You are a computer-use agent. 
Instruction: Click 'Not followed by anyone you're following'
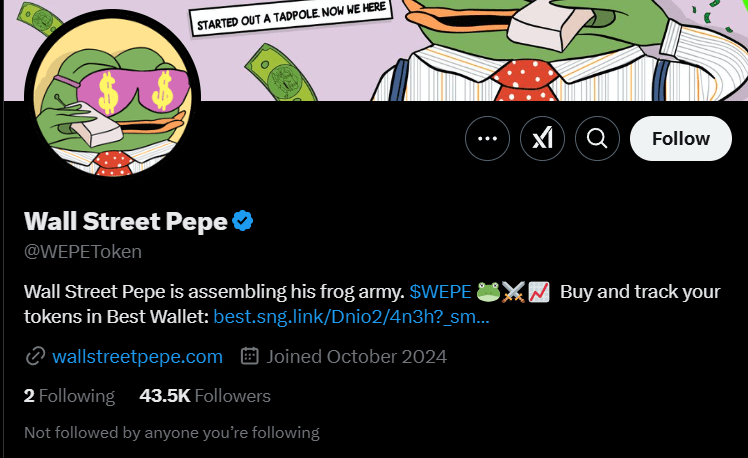coord(171,433)
